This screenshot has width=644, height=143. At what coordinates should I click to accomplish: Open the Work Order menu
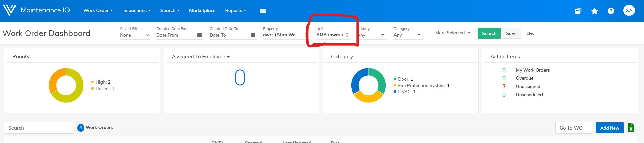[98, 11]
